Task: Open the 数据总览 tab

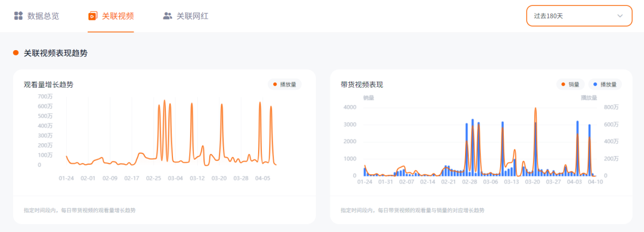Action: point(36,16)
